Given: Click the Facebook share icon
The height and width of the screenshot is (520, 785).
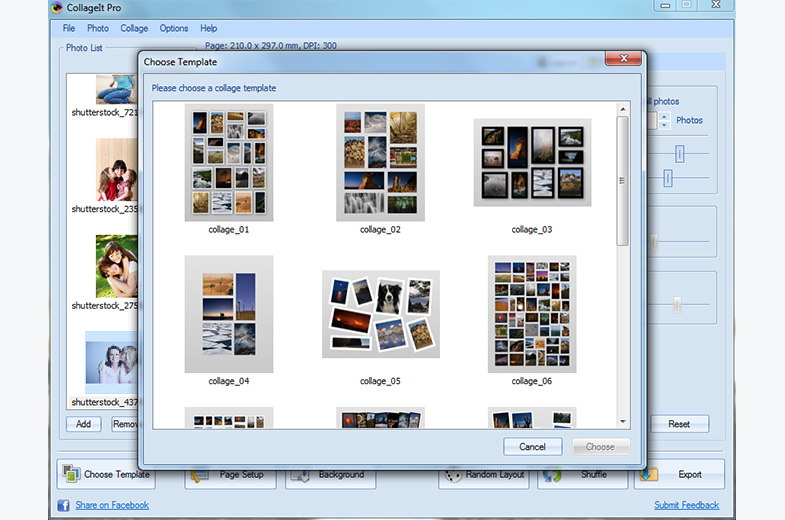Looking at the screenshot, I should tap(63, 505).
